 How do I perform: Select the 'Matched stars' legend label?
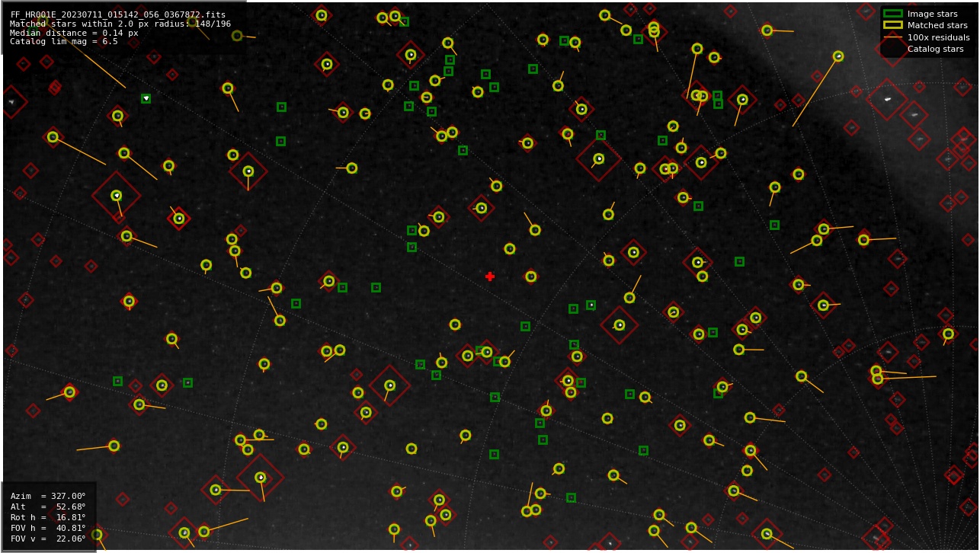pos(937,25)
